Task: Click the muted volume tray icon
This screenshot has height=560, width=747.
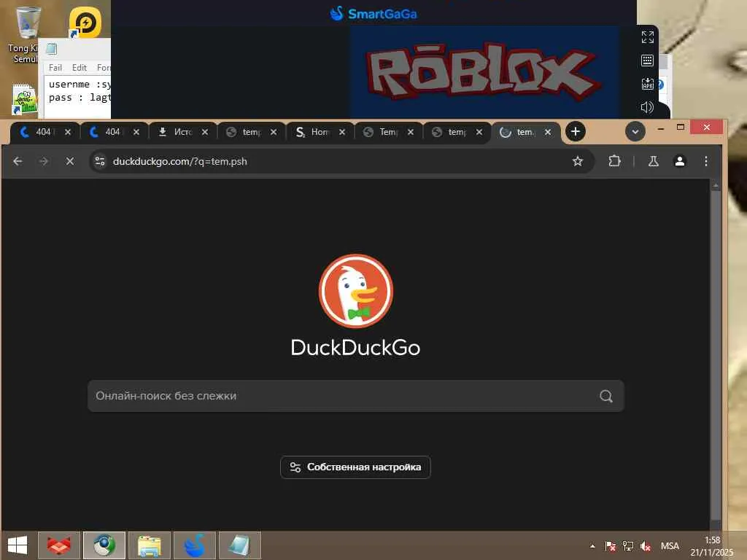Action: pos(646,546)
